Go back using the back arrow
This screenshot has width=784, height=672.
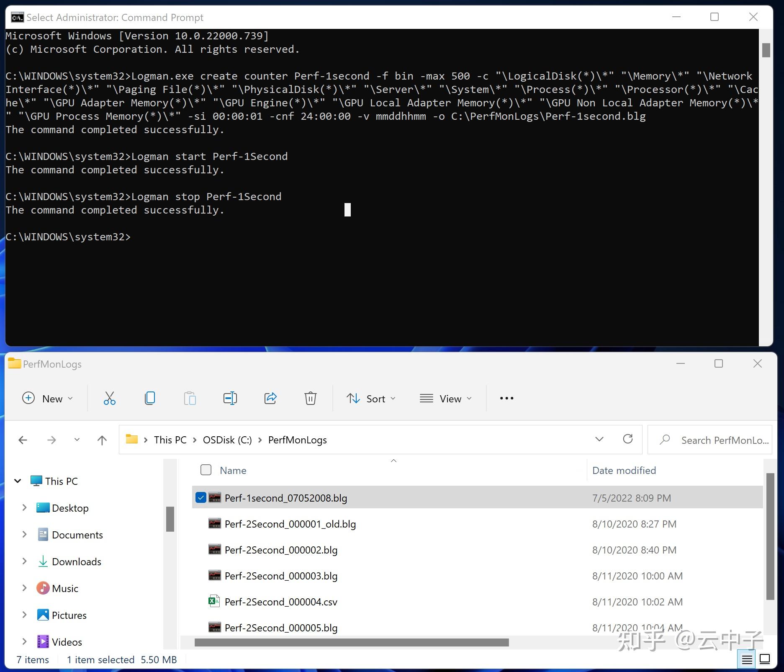(x=23, y=440)
